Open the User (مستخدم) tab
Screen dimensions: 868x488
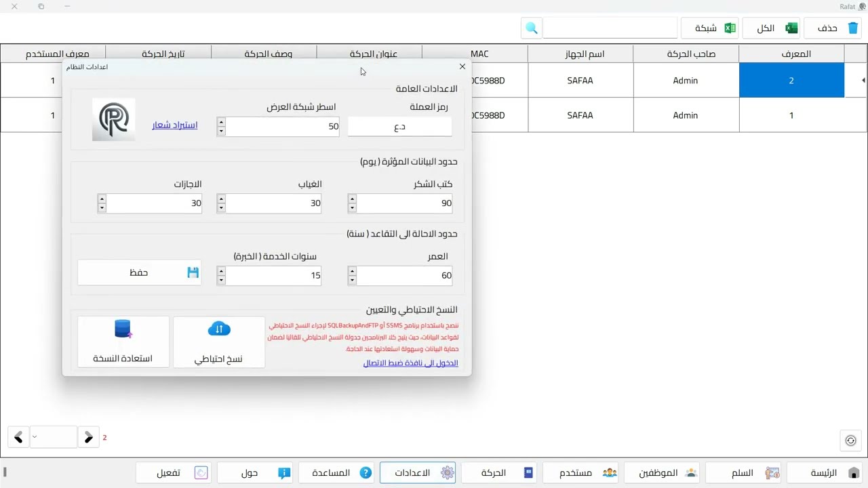(580, 473)
